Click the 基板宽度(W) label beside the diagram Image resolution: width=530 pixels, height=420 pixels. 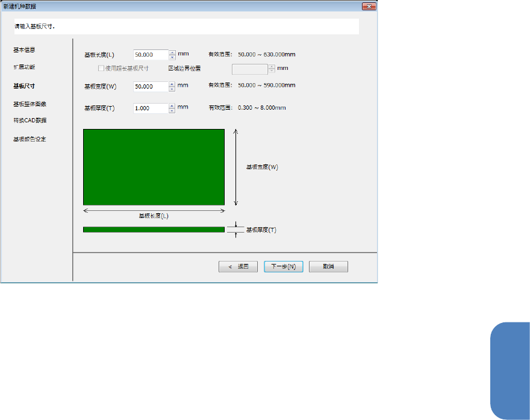point(262,167)
